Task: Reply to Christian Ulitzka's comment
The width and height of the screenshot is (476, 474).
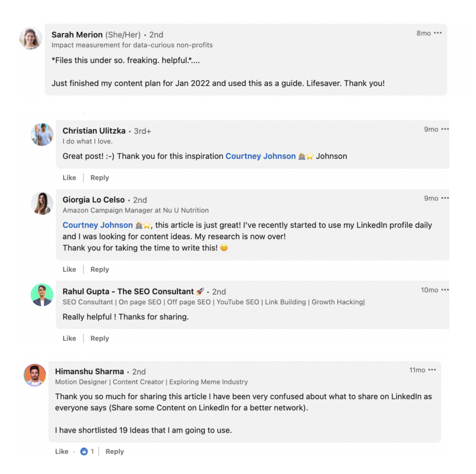Action: click(99, 178)
